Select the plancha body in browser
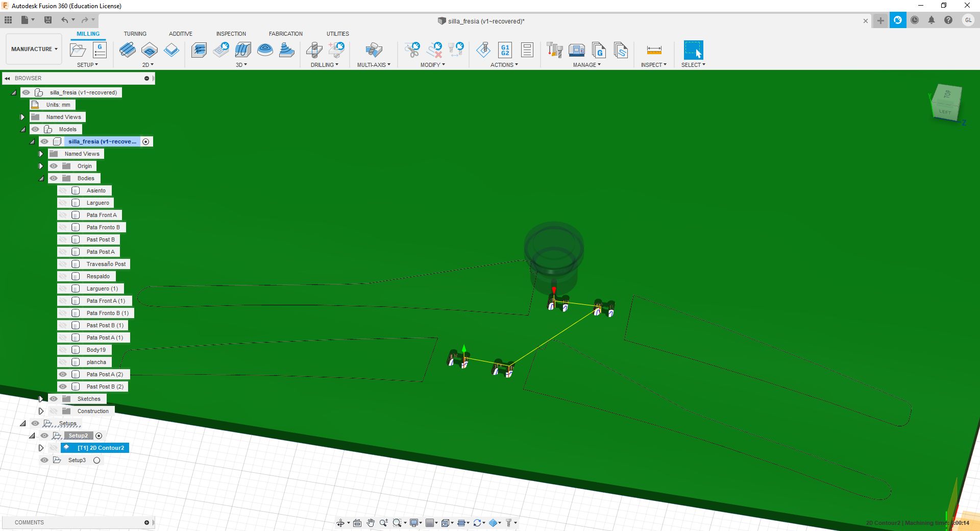The image size is (980, 531). click(96, 362)
